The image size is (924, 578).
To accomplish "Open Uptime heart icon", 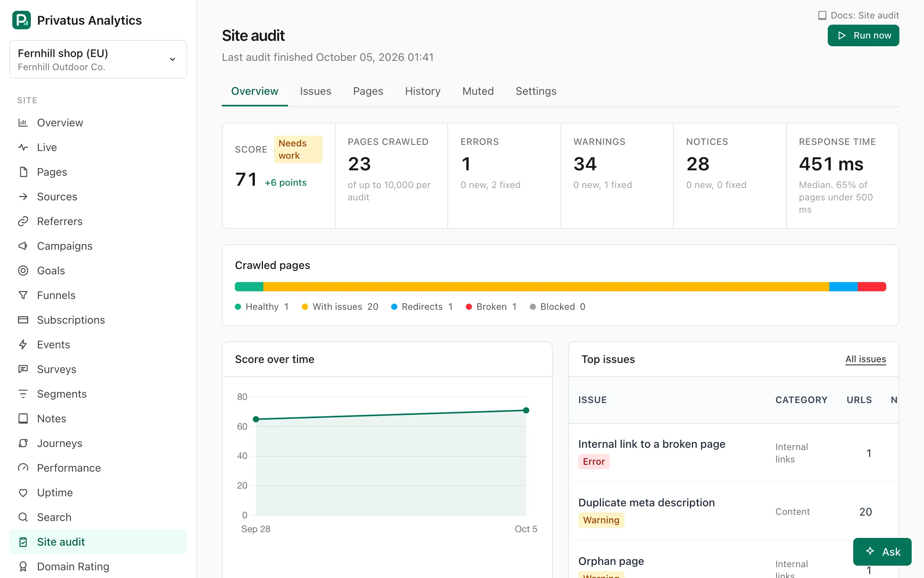I will click(x=23, y=492).
